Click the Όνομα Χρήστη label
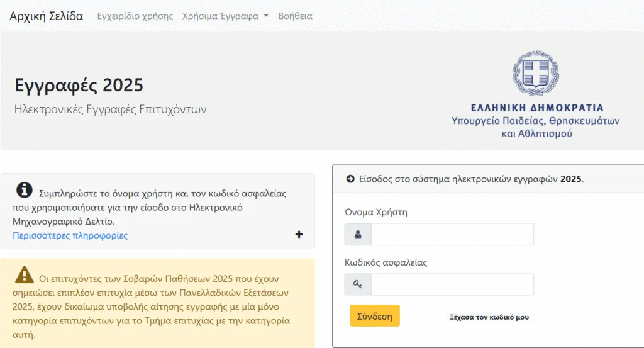 tap(376, 212)
